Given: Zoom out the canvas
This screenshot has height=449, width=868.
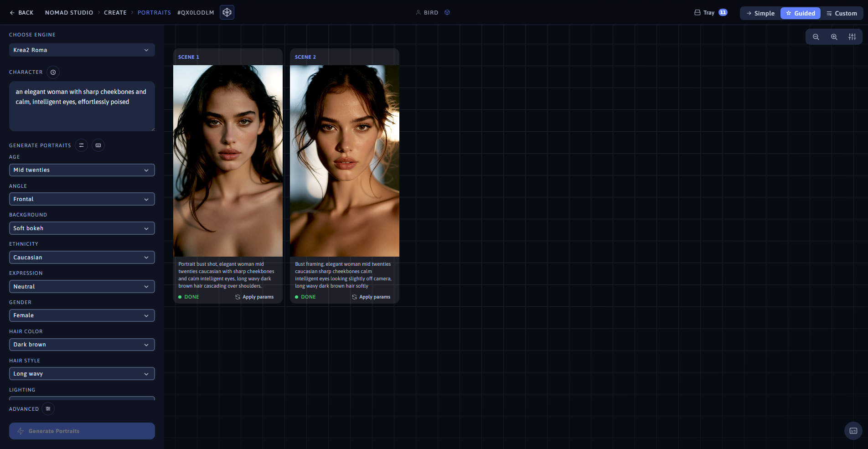Looking at the screenshot, I should (816, 37).
